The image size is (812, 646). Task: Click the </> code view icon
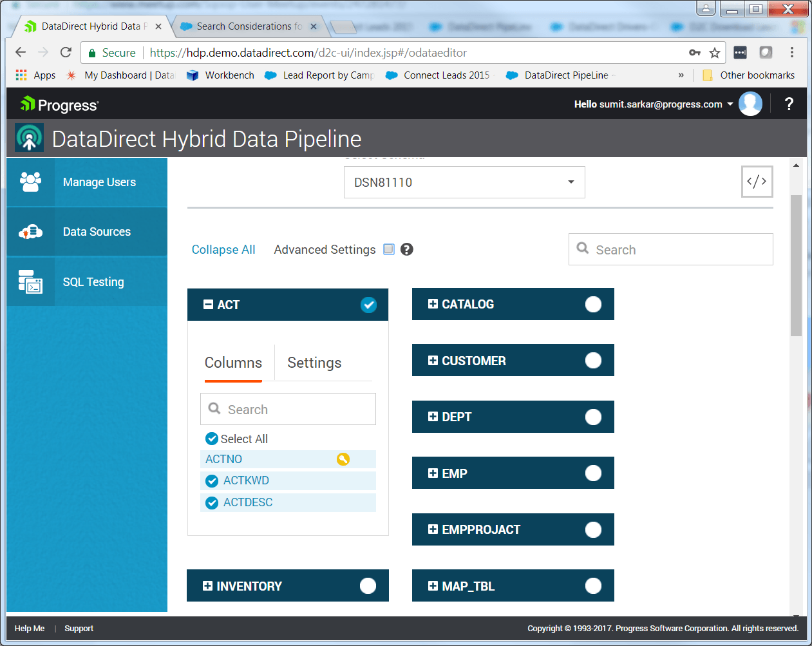757,182
